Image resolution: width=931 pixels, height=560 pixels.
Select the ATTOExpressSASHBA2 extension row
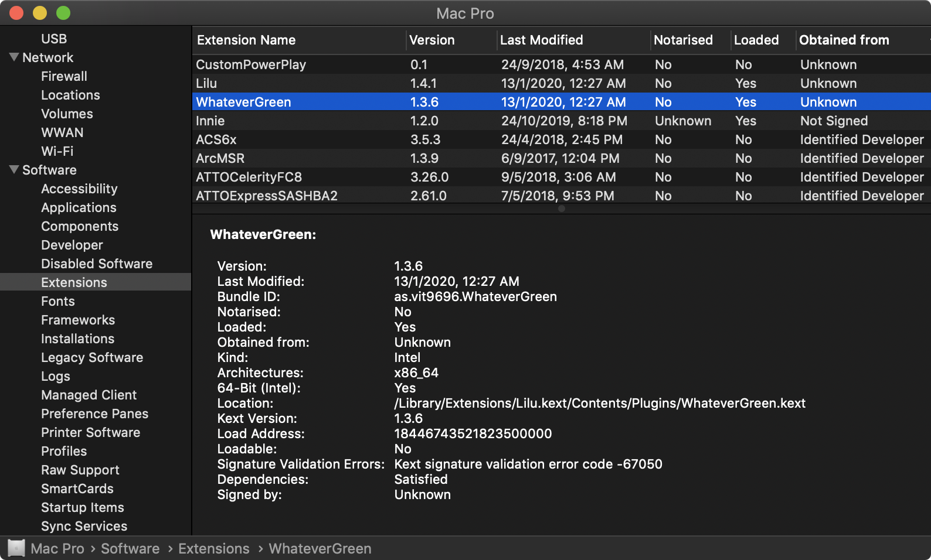[562, 195]
